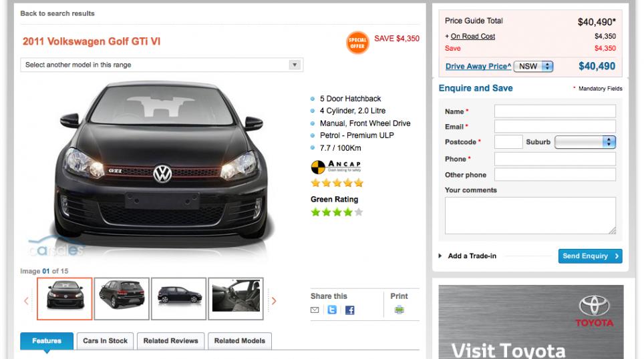Click Send Enquiry button
The height and width of the screenshot is (359, 644).
point(590,256)
